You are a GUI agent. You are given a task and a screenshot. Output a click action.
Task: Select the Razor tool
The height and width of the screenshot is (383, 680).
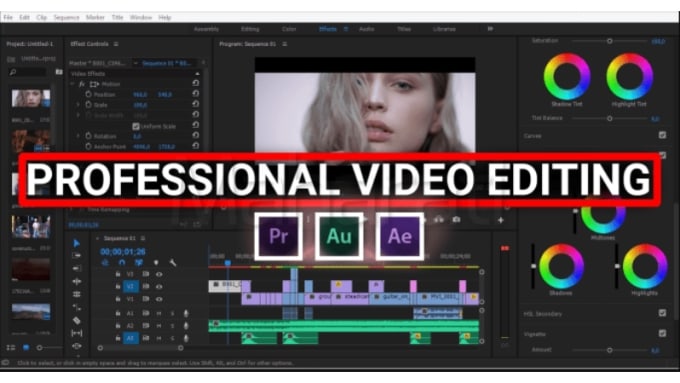coord(77,321)
